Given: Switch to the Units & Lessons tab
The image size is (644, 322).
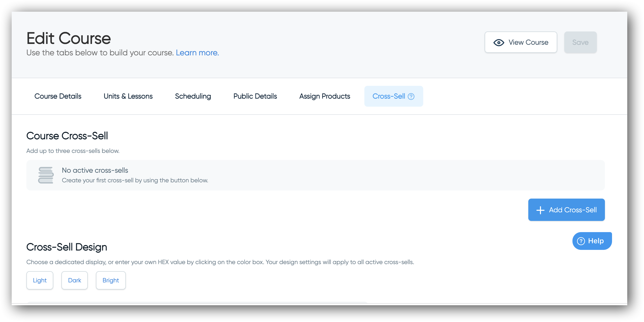Looking at the screenshot, I should pos(128,96).
